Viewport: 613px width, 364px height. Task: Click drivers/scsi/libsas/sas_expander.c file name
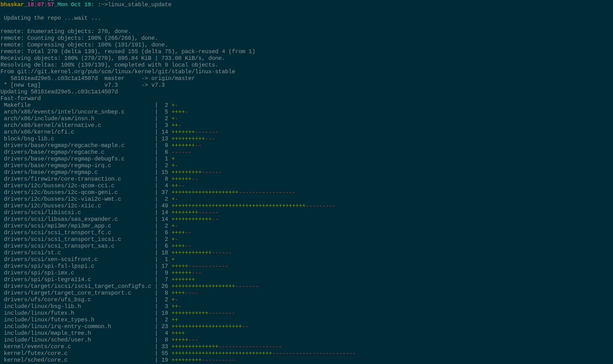click(61, 219)
